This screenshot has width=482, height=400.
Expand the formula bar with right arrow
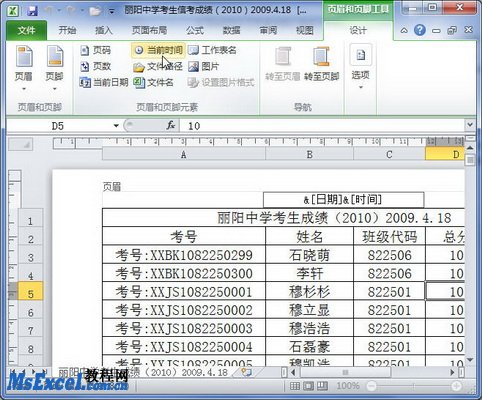coord(470,125)
